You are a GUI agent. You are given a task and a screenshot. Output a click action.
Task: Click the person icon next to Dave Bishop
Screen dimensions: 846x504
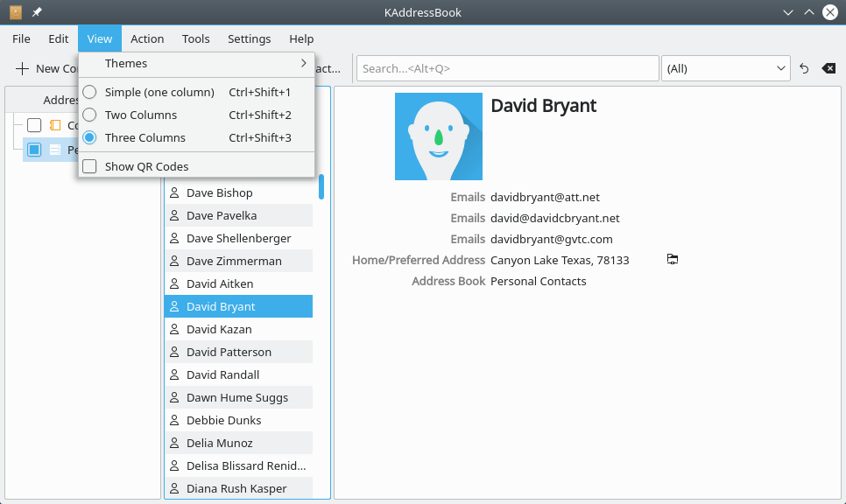pos(174,192)
